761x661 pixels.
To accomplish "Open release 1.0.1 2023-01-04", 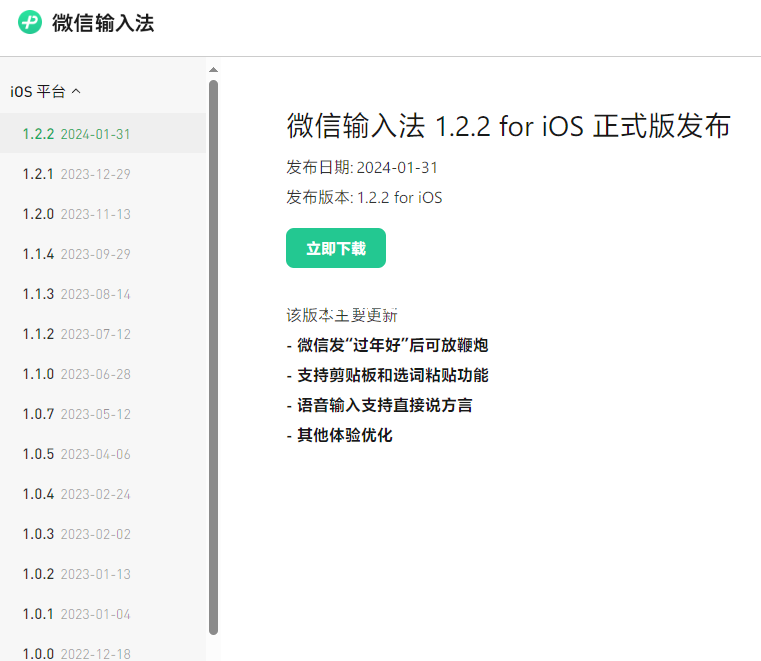I will click(103, 614).
